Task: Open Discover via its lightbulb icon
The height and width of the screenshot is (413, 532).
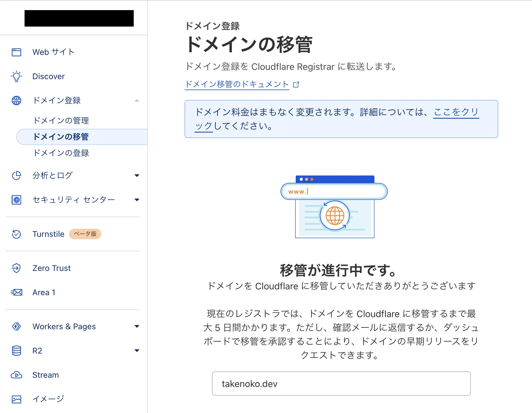Action: [16, 76]
